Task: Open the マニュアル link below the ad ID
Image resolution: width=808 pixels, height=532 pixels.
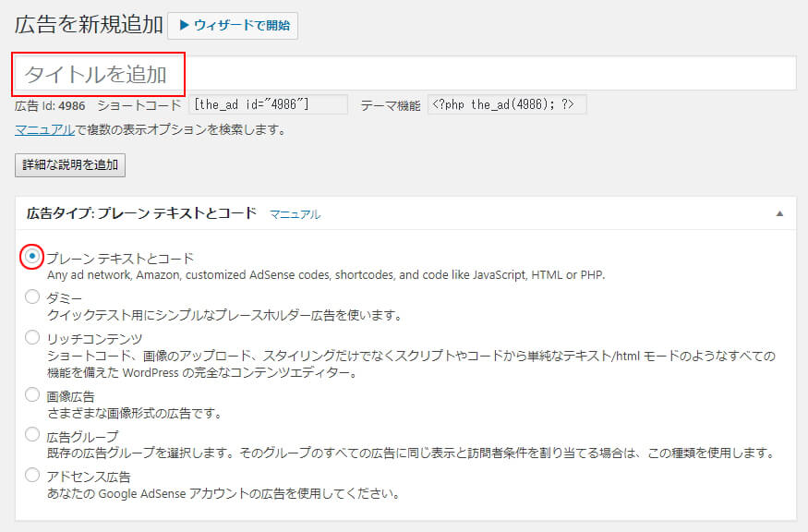Action: (45, 129)
